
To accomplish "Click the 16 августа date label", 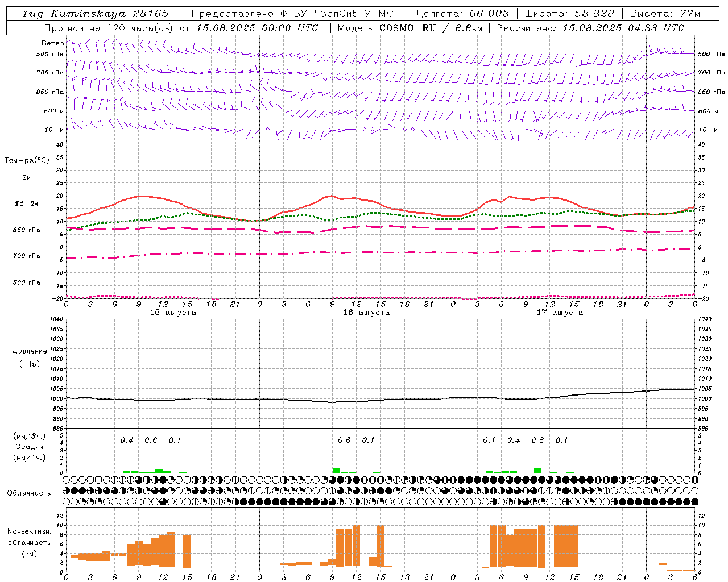I will point(366,313).
